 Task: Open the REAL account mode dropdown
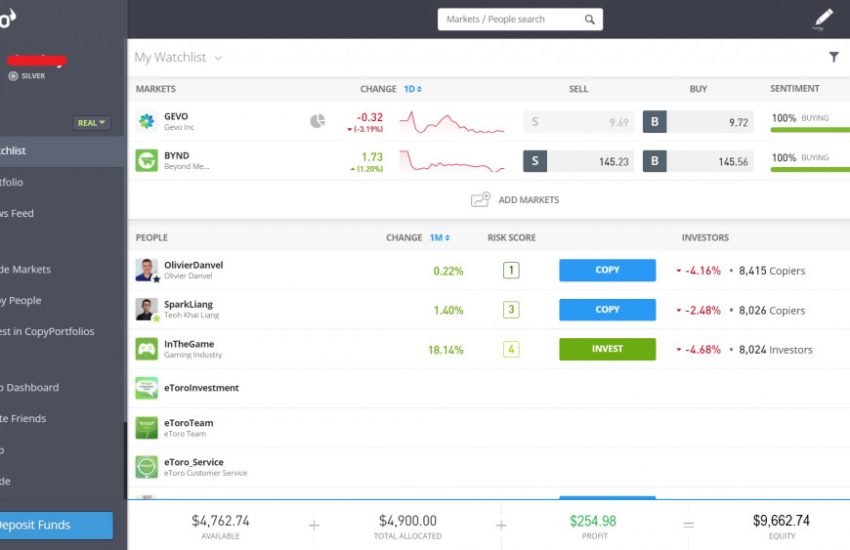click(91, 123)
